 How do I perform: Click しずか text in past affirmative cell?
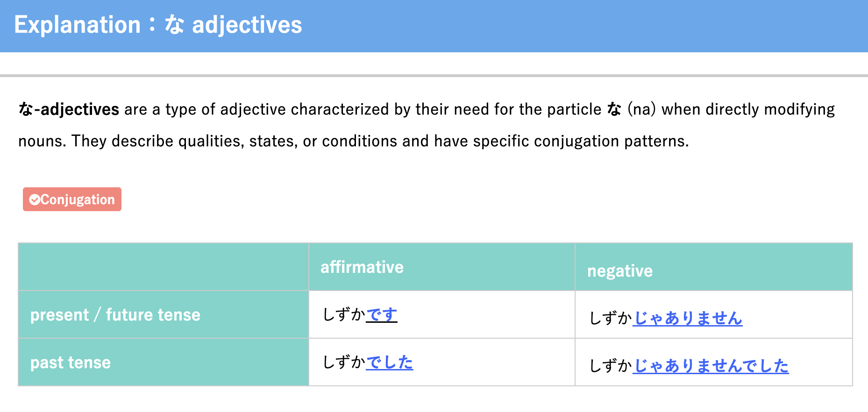344,362
